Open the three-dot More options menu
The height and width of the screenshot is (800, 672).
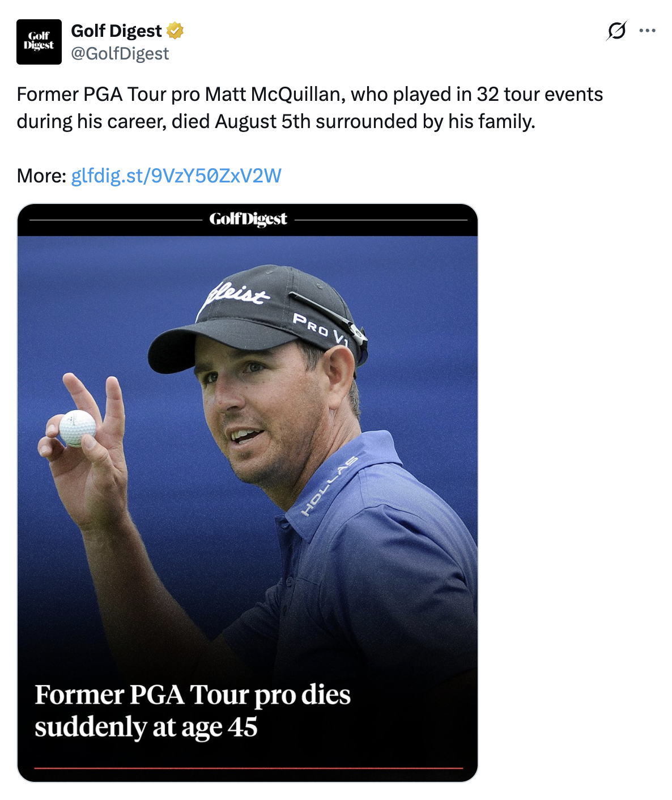click(647, 31)
